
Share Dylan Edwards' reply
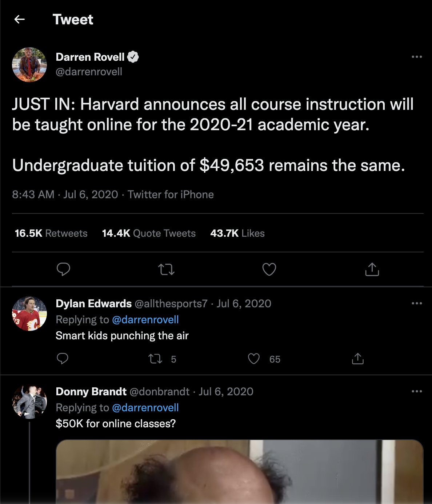358,359
